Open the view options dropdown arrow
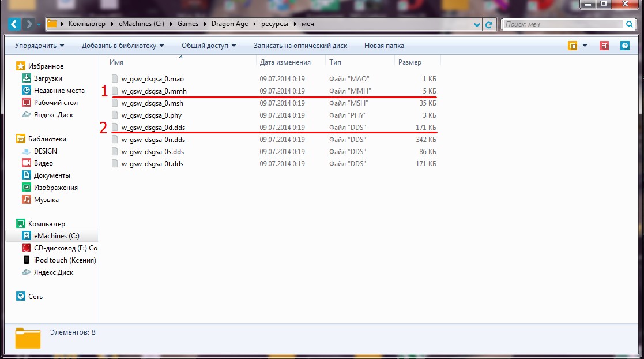Screen dimensions: 644x359 click(x=585, y=46)
